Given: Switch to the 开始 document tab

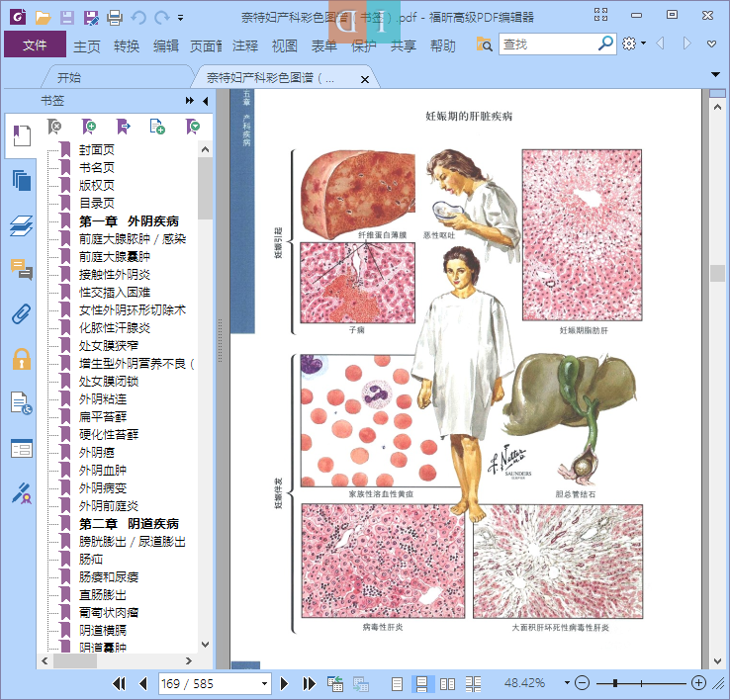Looking at the screenshot, I should pos(69,78).
